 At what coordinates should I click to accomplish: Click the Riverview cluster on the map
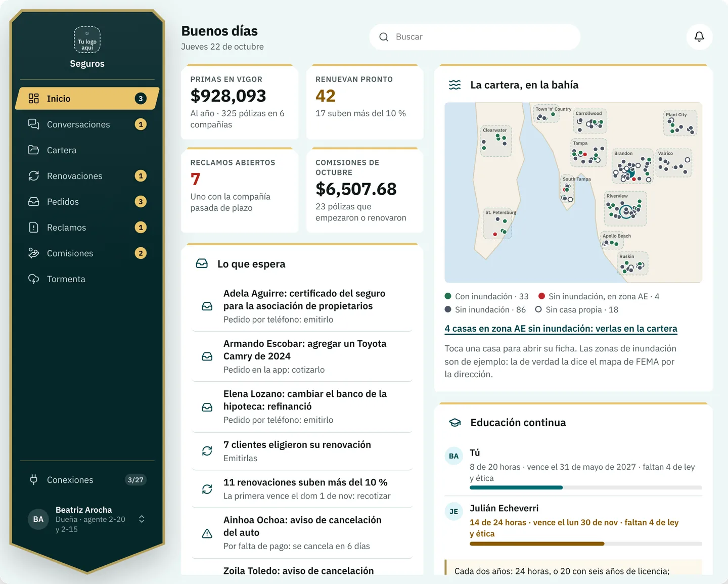(625, 208)
